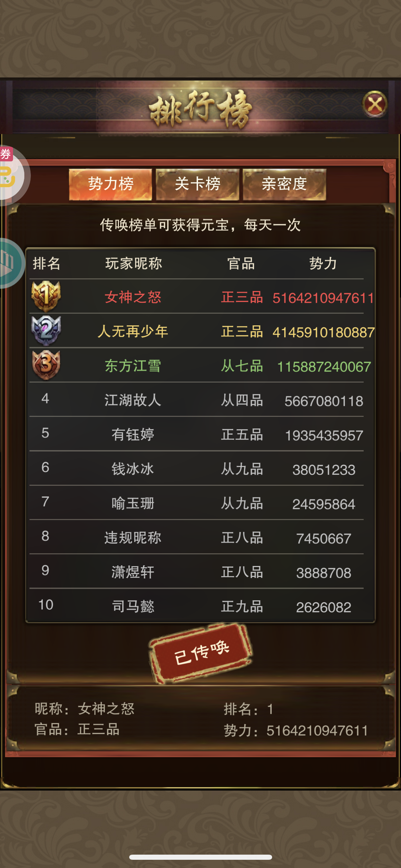Select player 人无再少年 row
The width and height of the screenshot is (401, 868).
pyautogui.click(x=202, y=331)
